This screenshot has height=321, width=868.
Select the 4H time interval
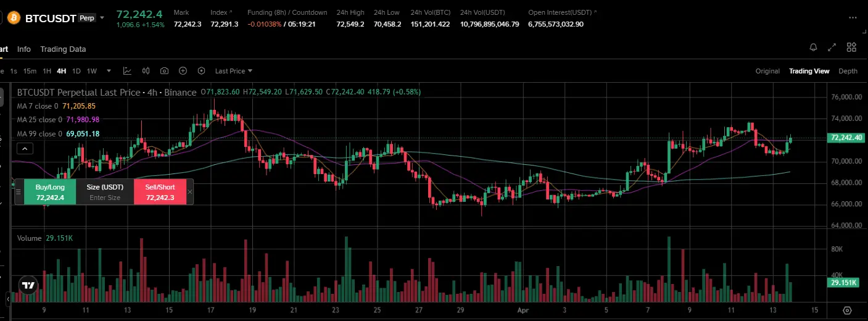62,71
